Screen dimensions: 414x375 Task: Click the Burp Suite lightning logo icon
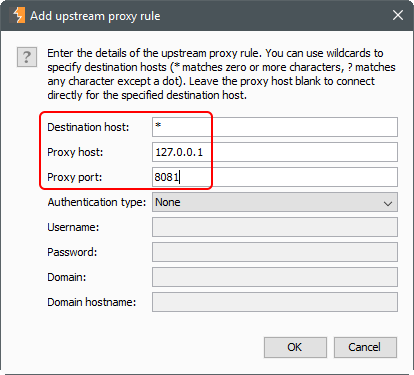coord(19,15)
